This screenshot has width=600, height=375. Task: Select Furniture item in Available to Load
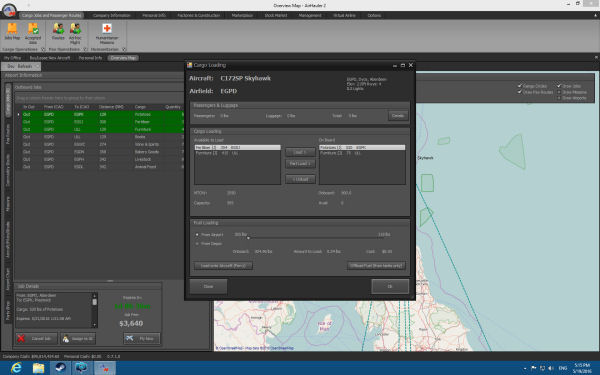point(237,153)
